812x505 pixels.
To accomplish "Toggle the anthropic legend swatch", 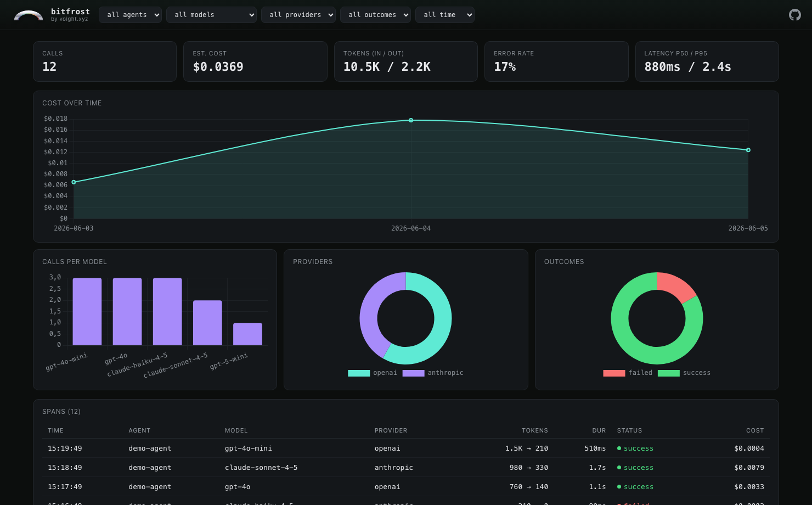I will pyautogui.click(x=413, y=373).
